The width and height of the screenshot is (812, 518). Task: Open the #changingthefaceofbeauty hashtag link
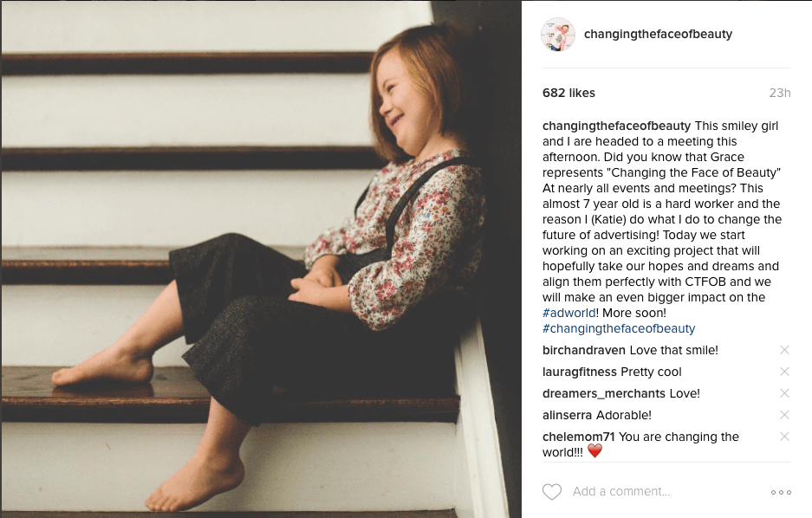coord(619,328)
